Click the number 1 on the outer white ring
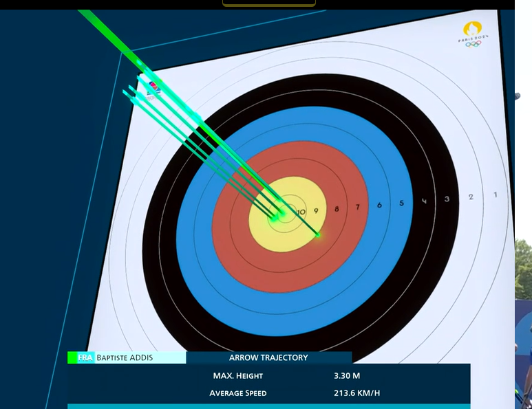The width and height of the screenshot is (532, 409). [495, 195]
